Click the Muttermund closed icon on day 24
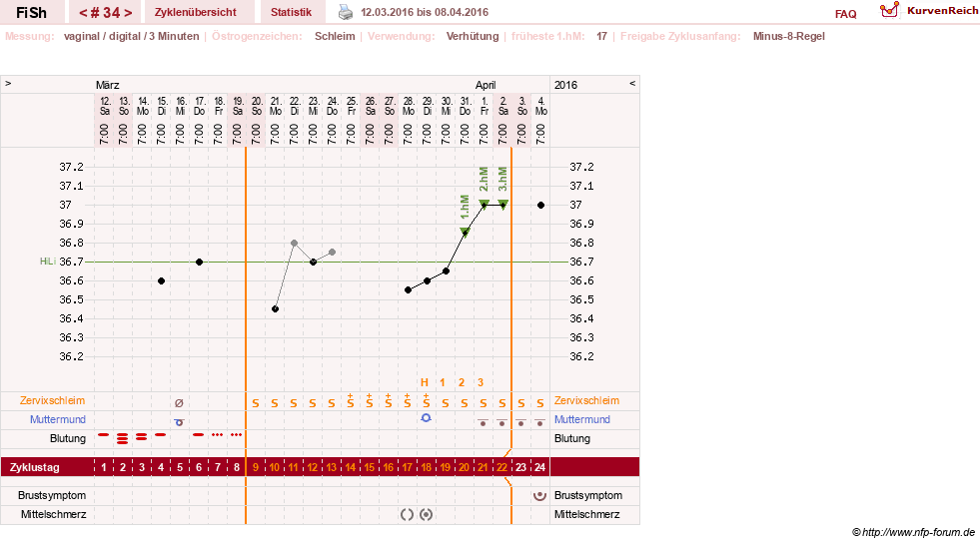 tap(540, 423)
